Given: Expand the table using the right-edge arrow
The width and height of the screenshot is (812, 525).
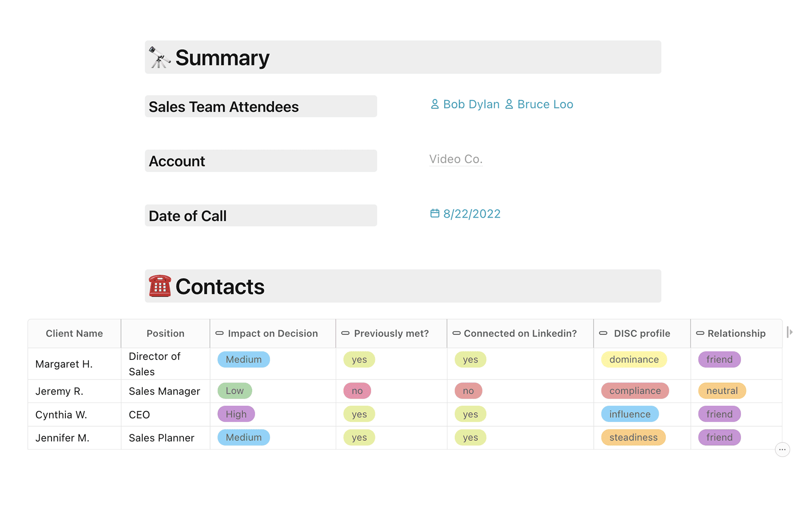Looking at the screenshot, I should (790, 332).
